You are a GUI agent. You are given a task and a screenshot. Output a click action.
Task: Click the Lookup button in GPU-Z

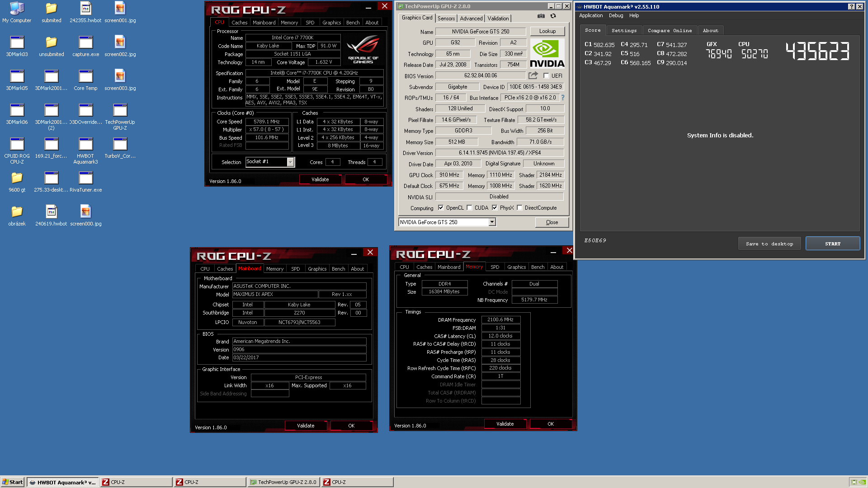[547, 31]
